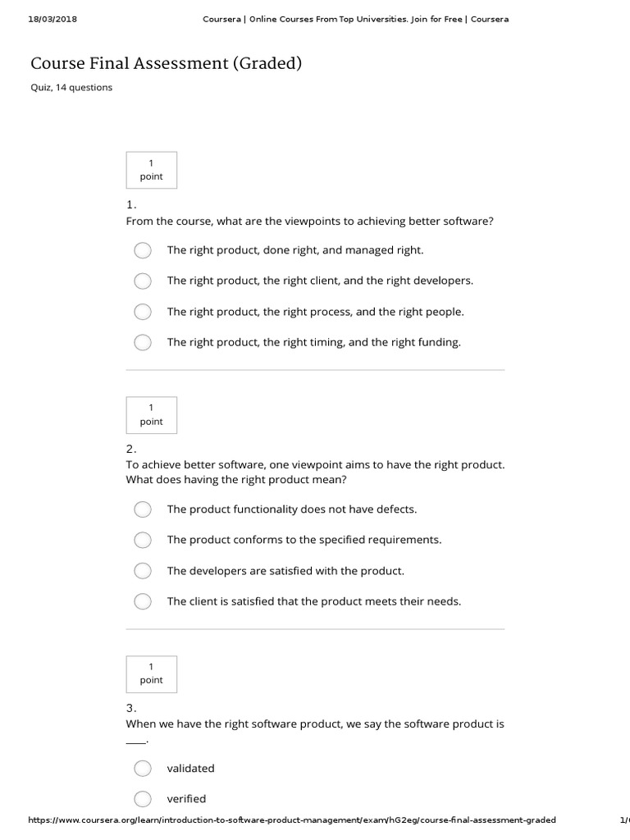Click the question 1 text about viewpoints
The width and height of the screenshot is (630, 840).
coord(309,221)
